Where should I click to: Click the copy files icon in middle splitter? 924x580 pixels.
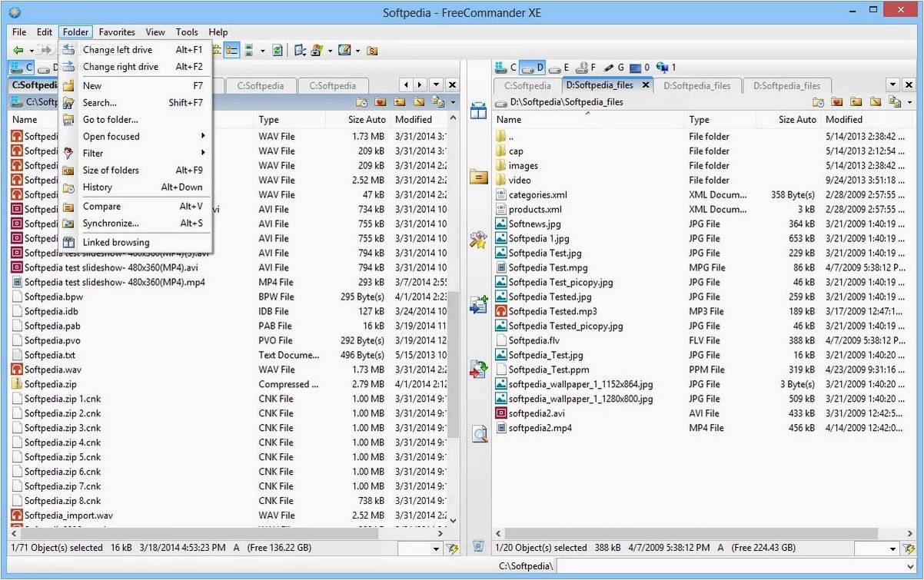pos(479,305)
